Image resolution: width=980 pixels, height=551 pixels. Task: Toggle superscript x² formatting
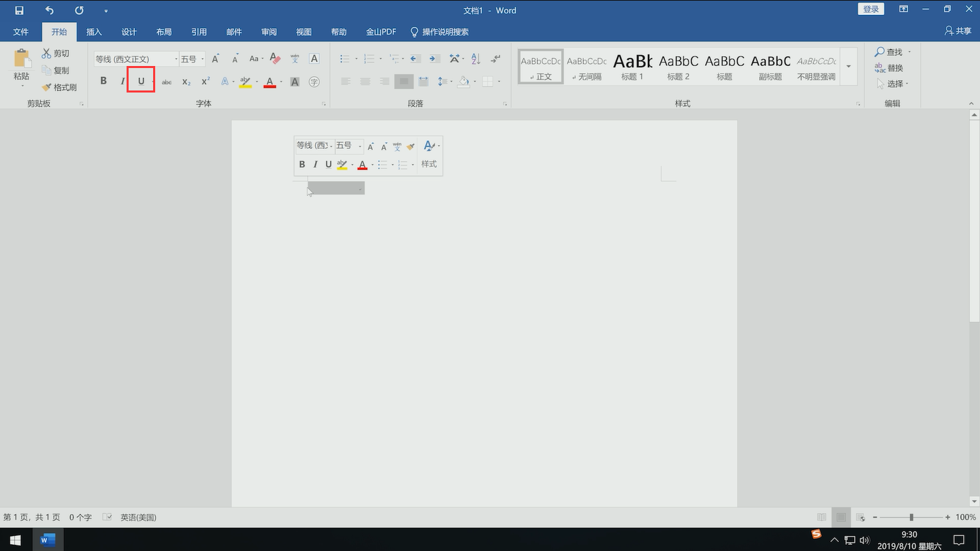[206, 82]
